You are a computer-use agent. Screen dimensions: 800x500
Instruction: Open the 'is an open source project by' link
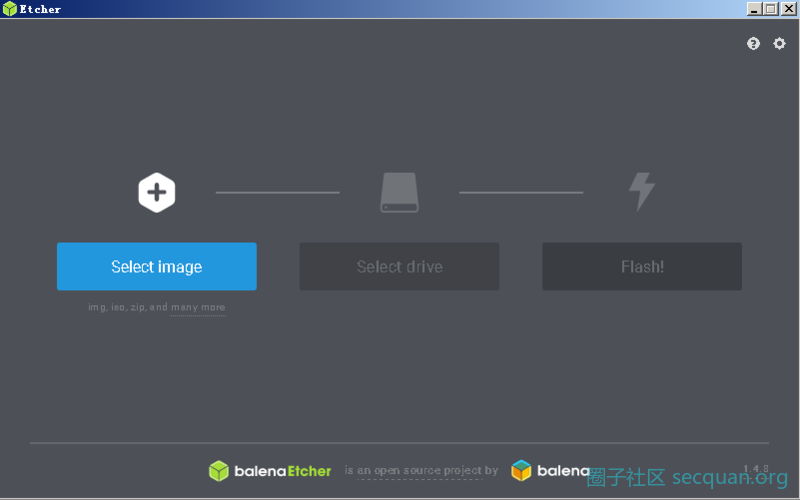pos(421,470)
